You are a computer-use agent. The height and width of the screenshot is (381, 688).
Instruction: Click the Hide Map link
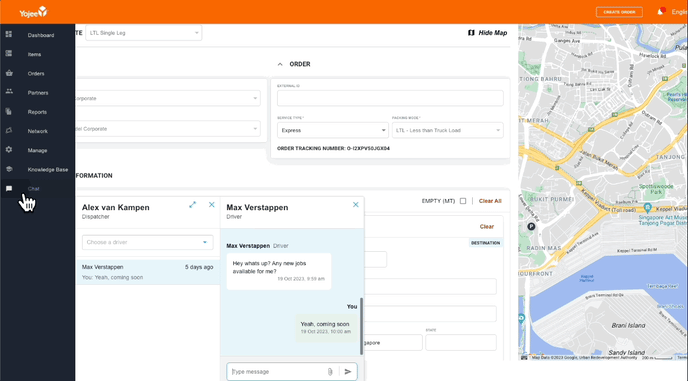(493, 32)
